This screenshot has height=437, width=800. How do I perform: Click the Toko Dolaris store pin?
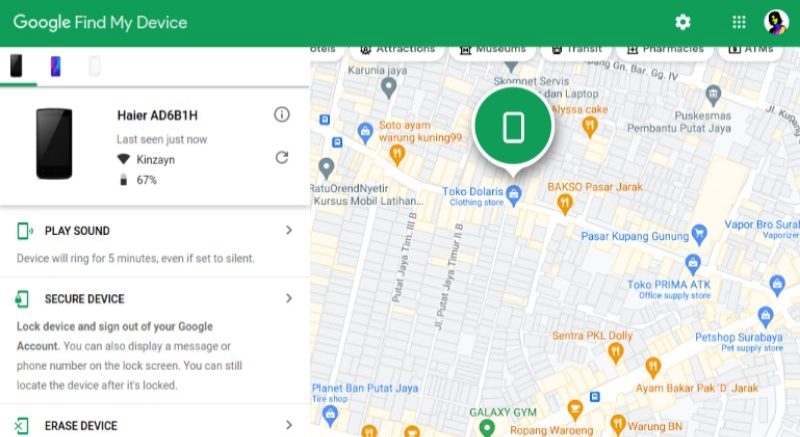click(x=514, y=196)
